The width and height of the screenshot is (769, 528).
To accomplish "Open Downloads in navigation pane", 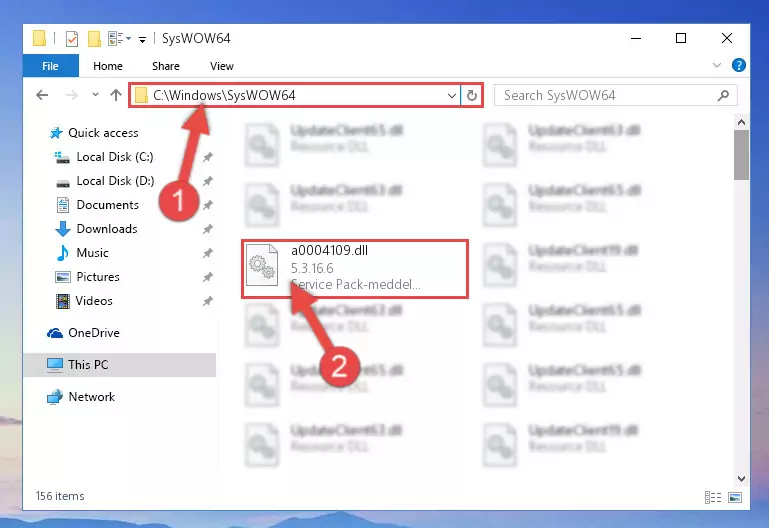I will tap(107, 229).
